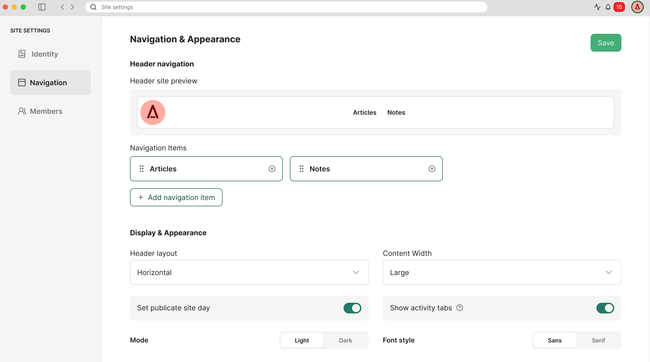Select Light mode

pos(302,340)
